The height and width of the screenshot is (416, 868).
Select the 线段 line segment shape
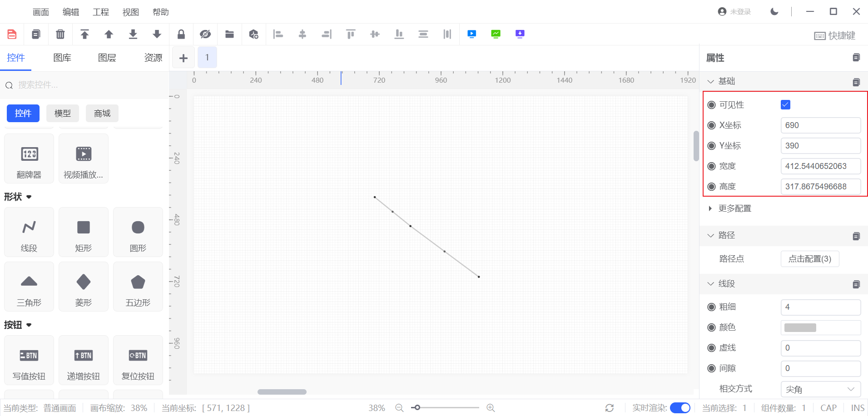point(29,232)
